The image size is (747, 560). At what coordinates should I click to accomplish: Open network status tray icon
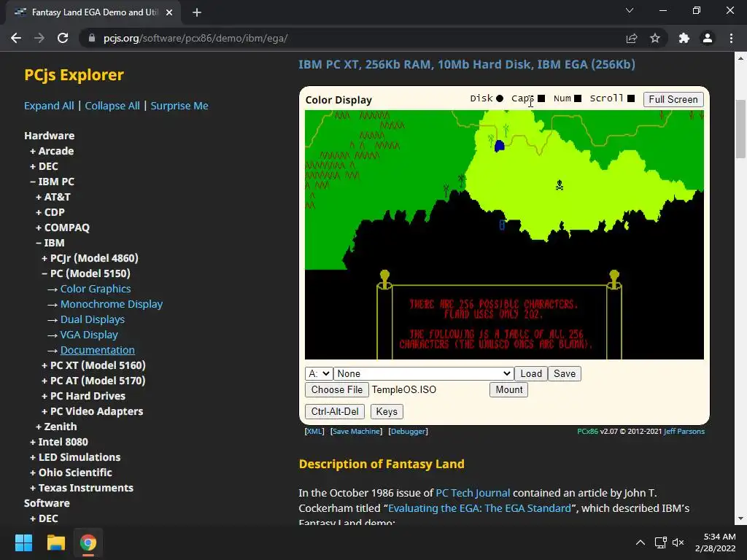point(660,542)
